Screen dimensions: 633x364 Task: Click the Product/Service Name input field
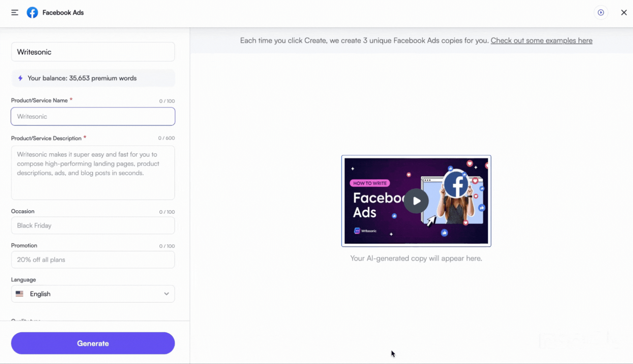click(x=93, y=116)
